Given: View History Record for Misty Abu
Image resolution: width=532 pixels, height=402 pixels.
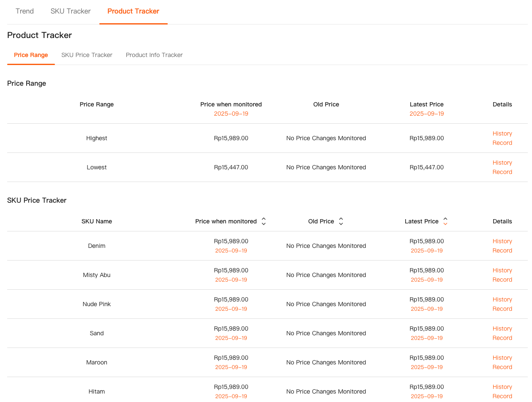Looking at the screenshot, I should [x=502, y=275].
